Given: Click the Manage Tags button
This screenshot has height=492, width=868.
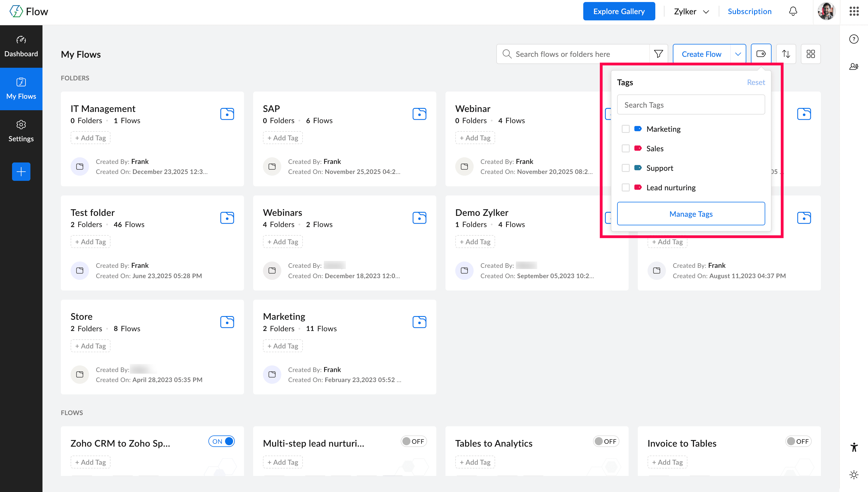Looking at the screenshot, I should 691,214.
